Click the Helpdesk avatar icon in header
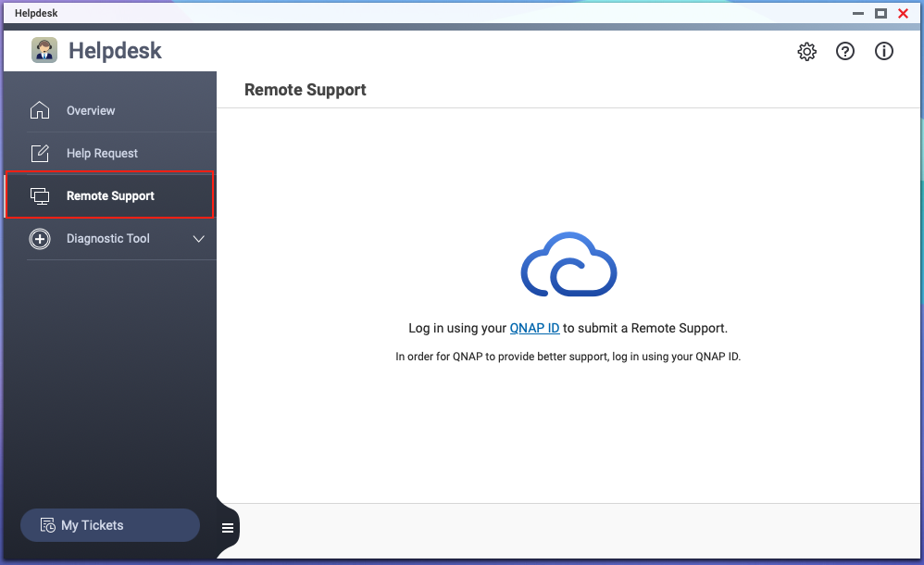The width and height of the screenshot is (924, 565). 44,50
